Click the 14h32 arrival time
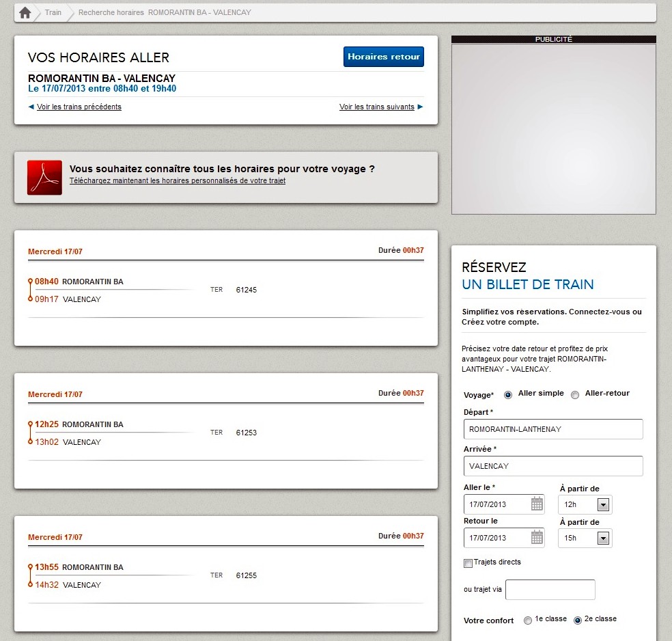The height and width of the screenshot is (641, 672). tap(46, 584)
